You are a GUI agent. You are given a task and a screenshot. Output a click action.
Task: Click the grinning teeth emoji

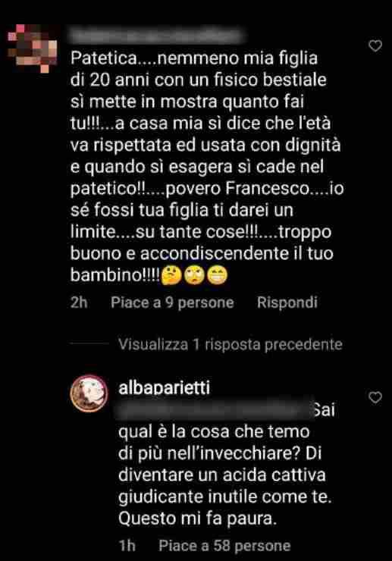click(x=218, y=275)
